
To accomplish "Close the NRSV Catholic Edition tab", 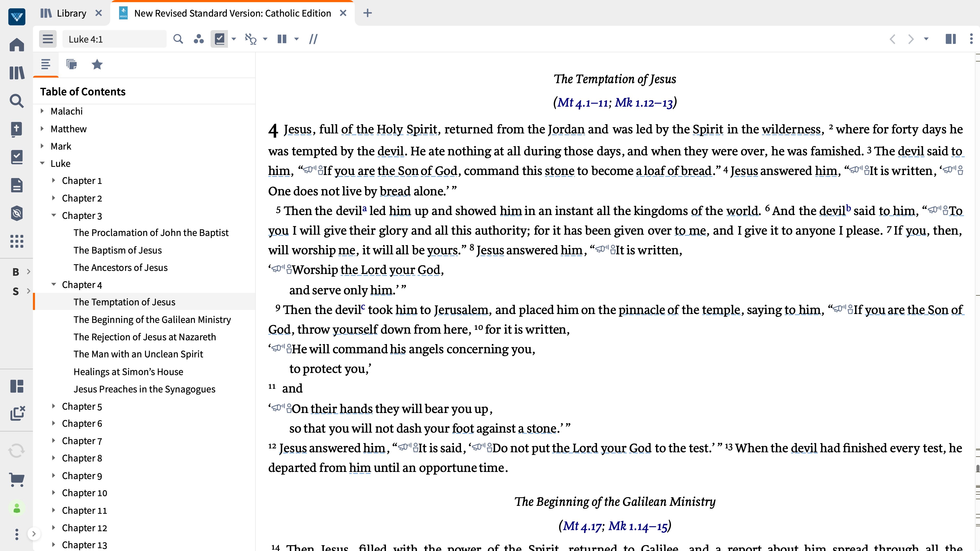I will tap(343, 13).
